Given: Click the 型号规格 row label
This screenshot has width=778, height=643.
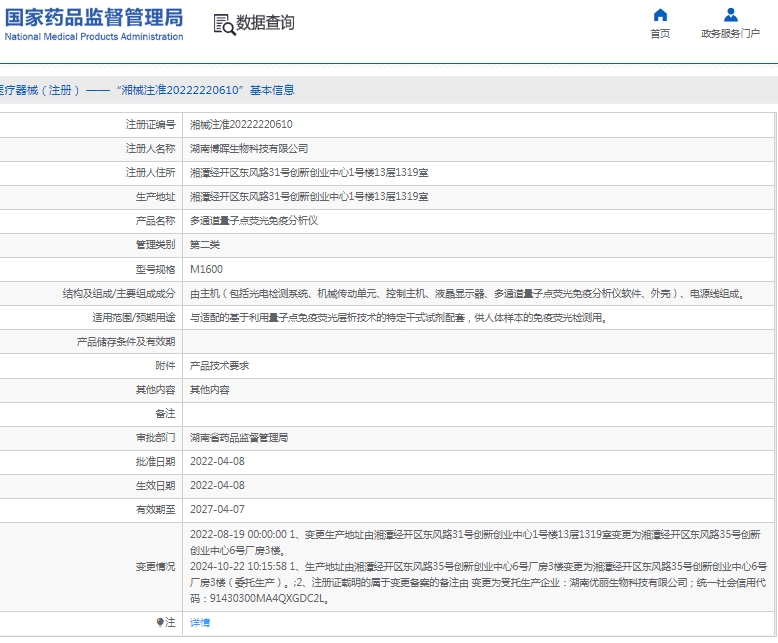Looking at the screenshot, I should point(155,269).
